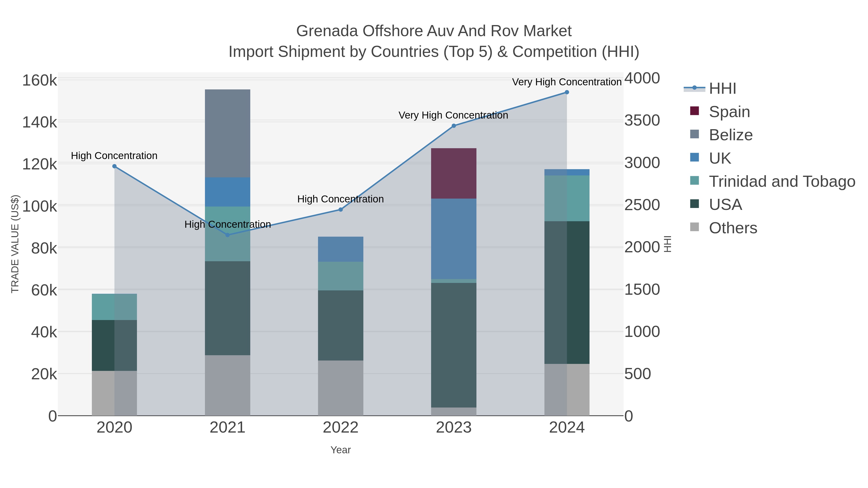Click the USA bar segment in 2023
The image size is (868, 488).
point(454,345)
